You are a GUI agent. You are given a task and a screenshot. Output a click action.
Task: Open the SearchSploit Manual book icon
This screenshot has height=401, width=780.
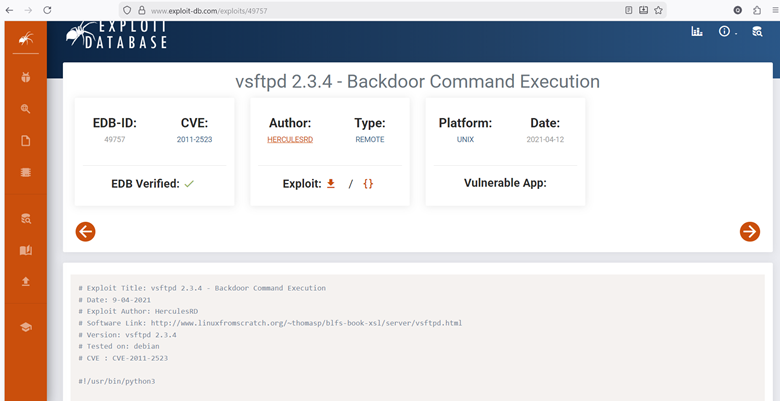click(x=25, y=250)
